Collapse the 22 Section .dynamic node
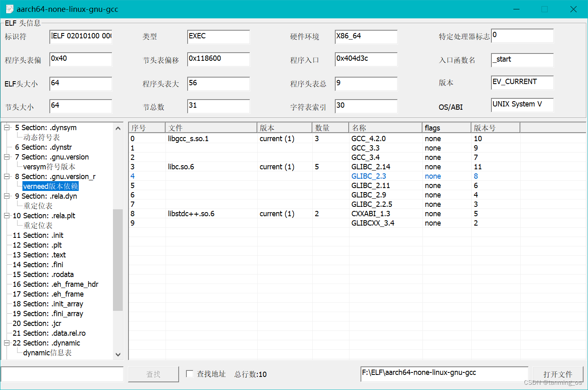Image resolution: width=588 pixels, height=390 pixels. [6, 343]
